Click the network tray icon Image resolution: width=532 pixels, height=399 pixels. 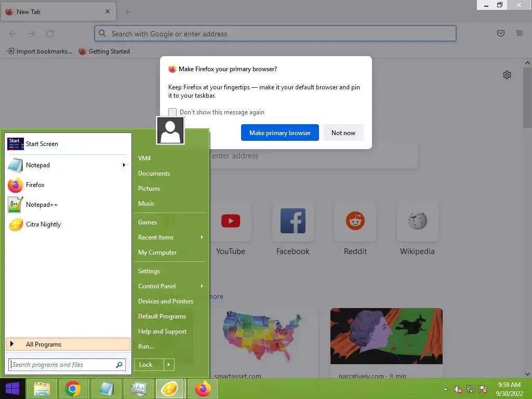471,389
